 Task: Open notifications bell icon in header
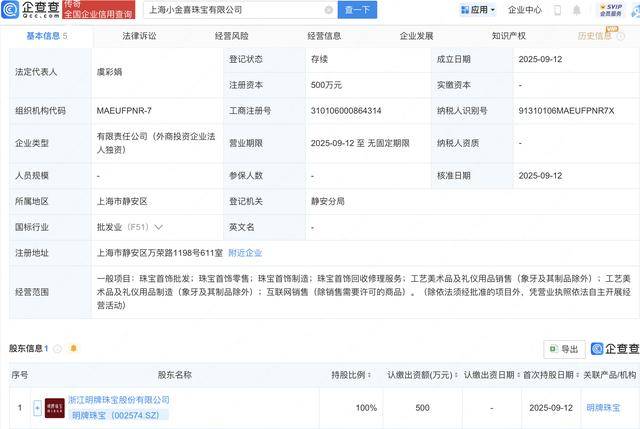[577, 10]
